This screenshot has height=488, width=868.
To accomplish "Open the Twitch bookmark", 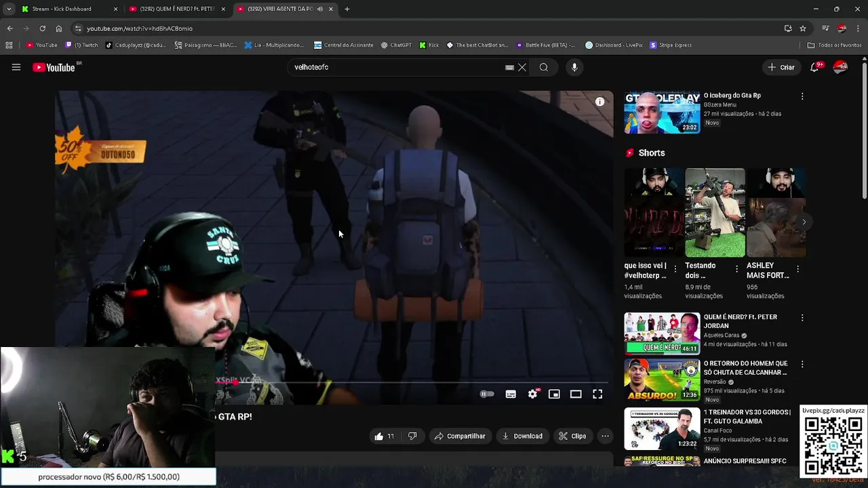I will click(81, 45).
